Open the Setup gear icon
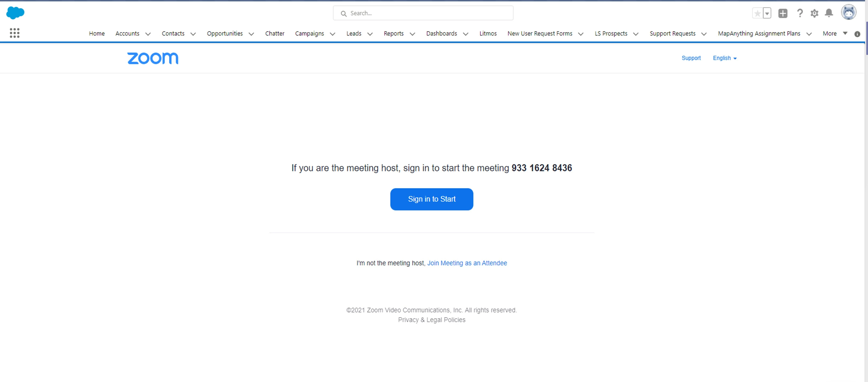The width and height of the screenshot is (868, 382). coord(814,14)
